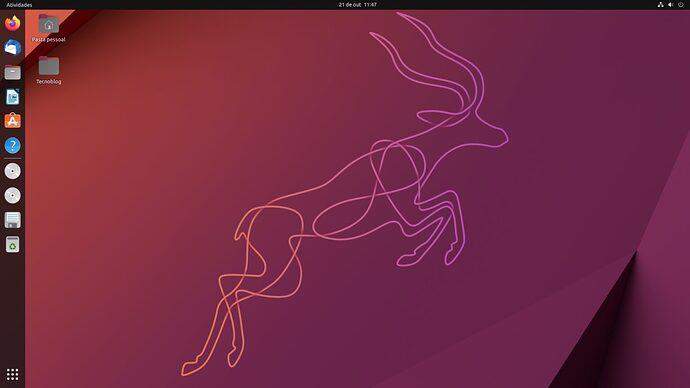The width and height of the screenshot is (690, 388).
Task: Show applications grid button
Action: [x=12, y=374]
